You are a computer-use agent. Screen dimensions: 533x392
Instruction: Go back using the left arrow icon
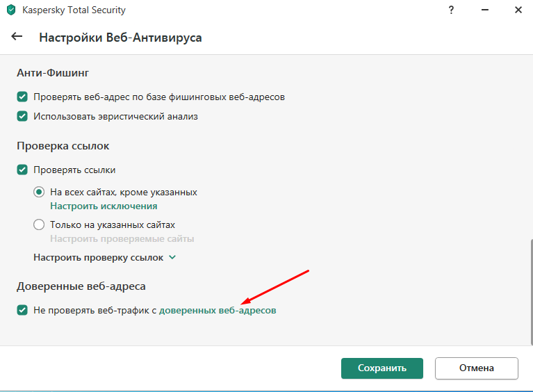(17, 36)
